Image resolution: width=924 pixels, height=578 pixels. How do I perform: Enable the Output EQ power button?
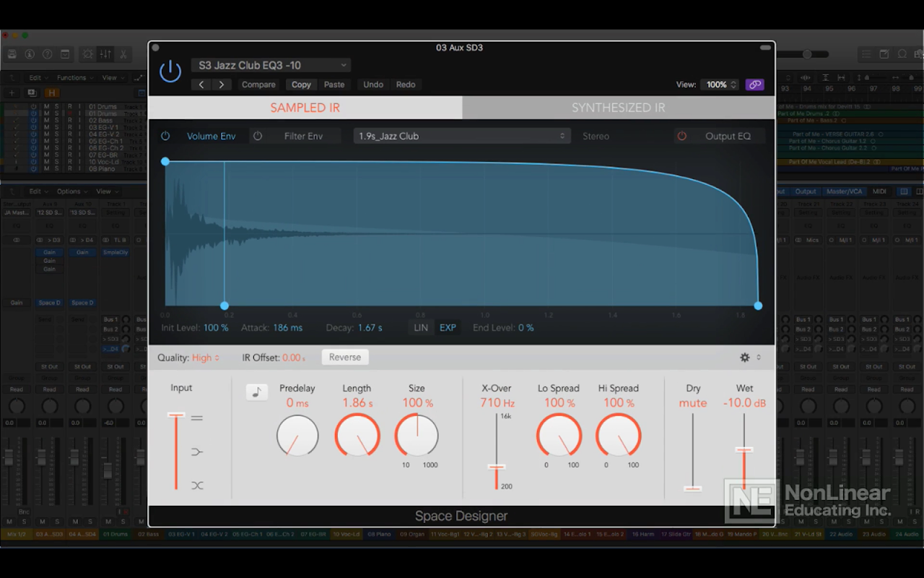click(x=681, y=136)
